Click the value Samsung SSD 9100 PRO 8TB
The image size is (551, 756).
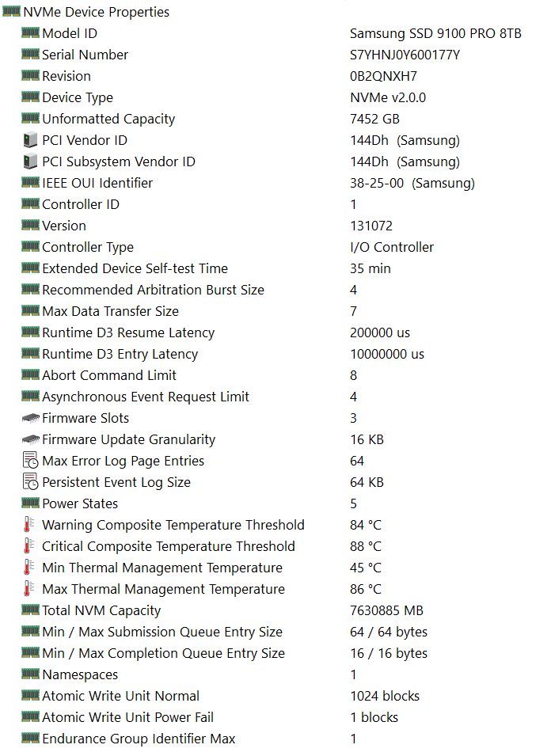point(435,33)
